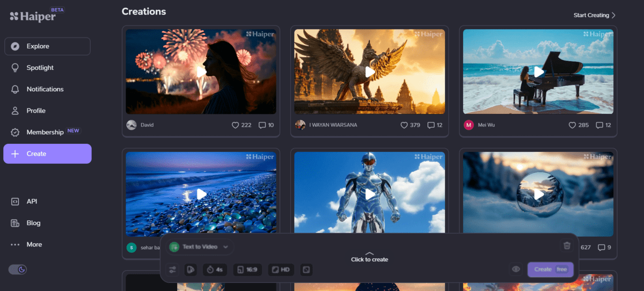Screen dimensions: 644x291
Task: Open comments on the glass sphere video
Action: [602, 248]
